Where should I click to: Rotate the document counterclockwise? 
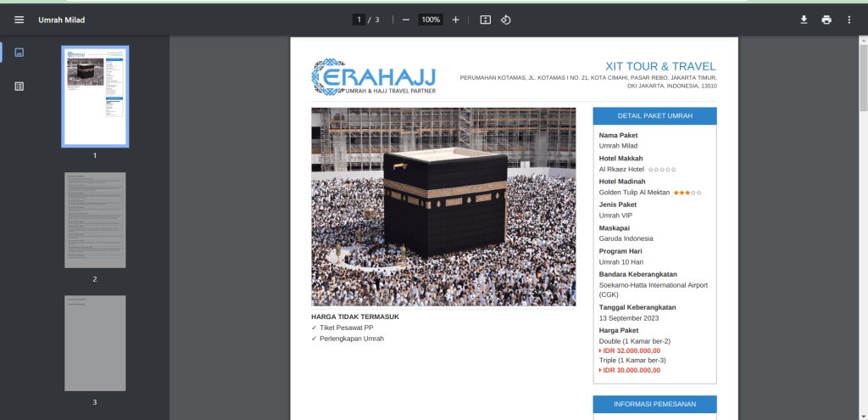(506, 20)
